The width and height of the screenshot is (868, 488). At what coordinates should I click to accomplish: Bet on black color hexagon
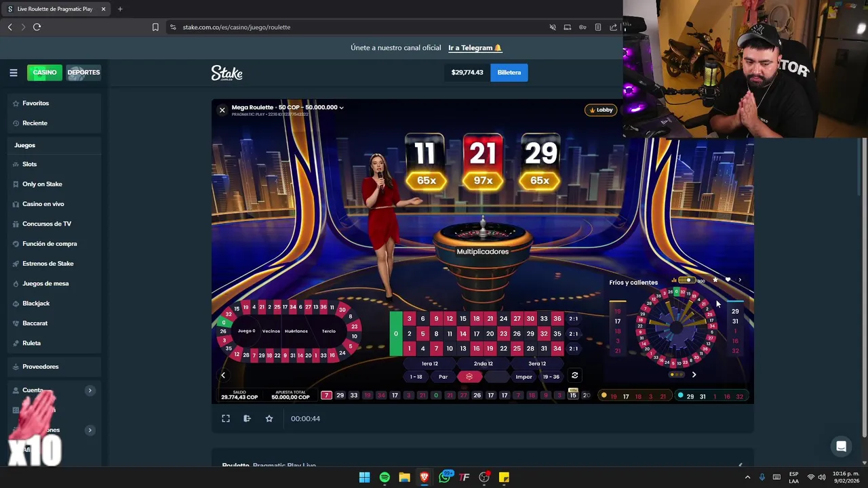496,377
